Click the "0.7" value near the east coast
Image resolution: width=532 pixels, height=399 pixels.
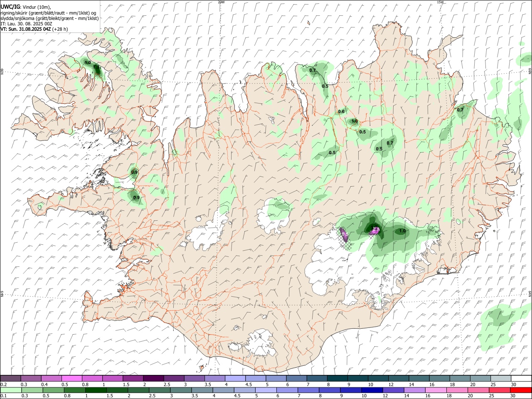(x=460, y=110)
